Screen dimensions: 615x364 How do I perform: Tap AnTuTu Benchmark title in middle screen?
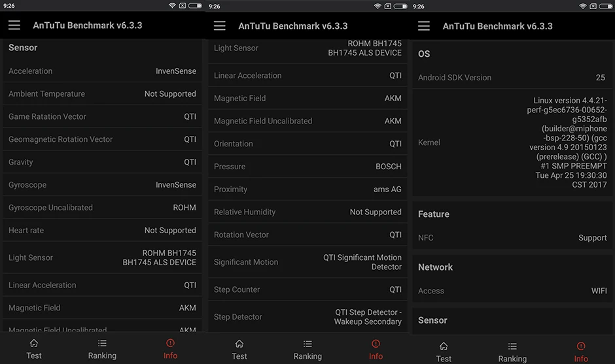click(292, 26)
